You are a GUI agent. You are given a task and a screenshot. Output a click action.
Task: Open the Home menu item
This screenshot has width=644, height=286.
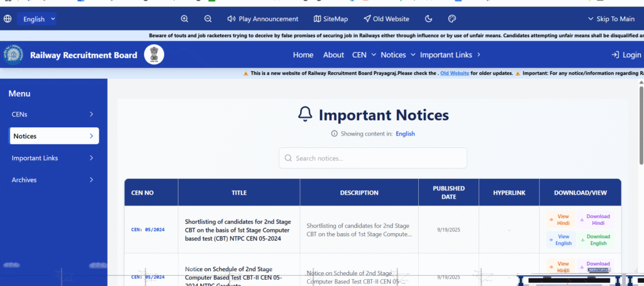[x=303, y=55]
